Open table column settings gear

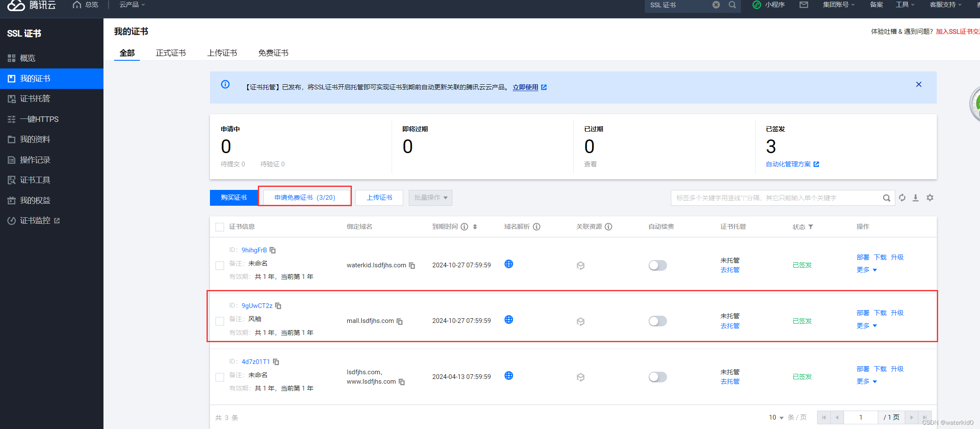930,198
